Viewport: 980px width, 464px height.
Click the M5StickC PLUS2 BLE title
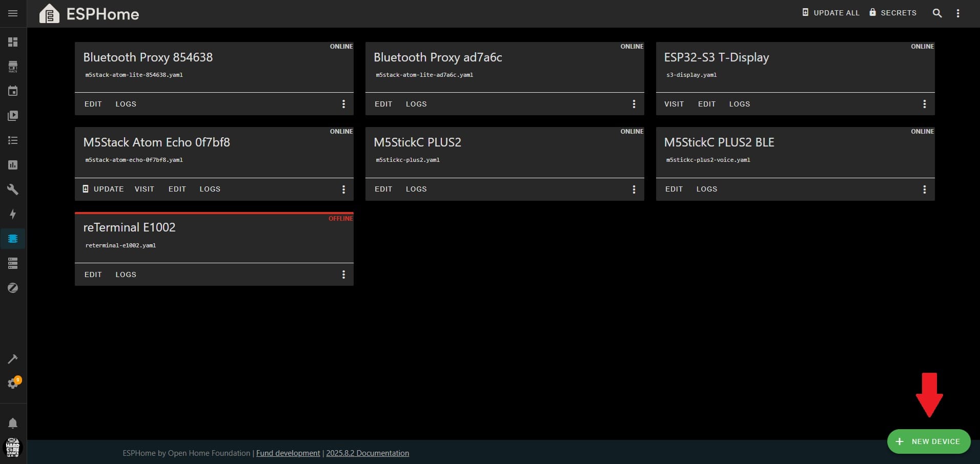(719, 142)
